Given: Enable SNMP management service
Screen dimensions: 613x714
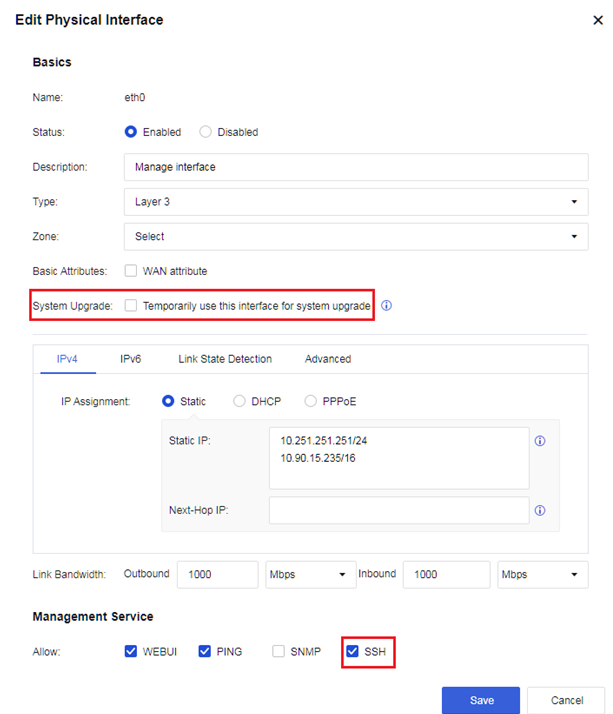Looking at the screenshot, I should (x=279, y=652).
